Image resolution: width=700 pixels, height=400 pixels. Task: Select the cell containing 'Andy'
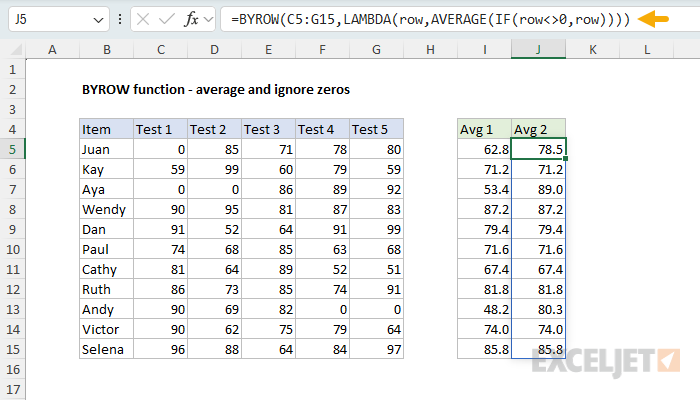[107, 309]
